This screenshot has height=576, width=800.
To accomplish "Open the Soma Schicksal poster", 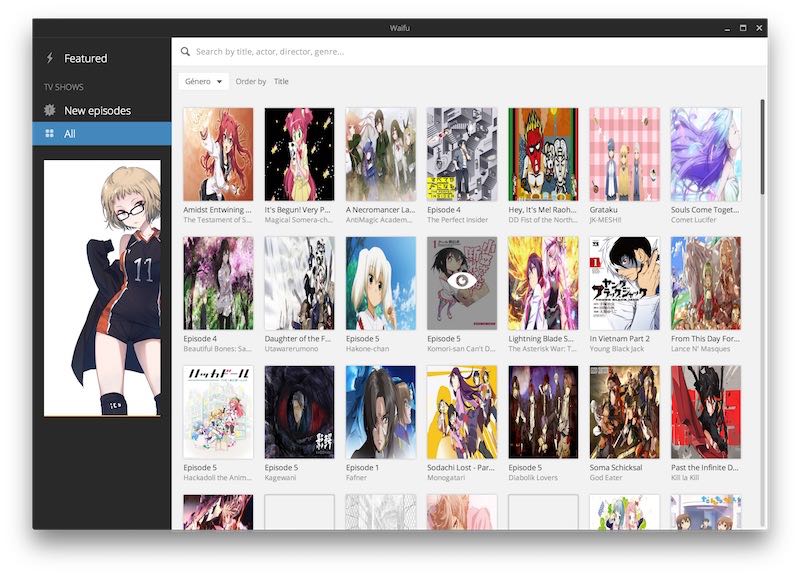I will click(624, 412).
